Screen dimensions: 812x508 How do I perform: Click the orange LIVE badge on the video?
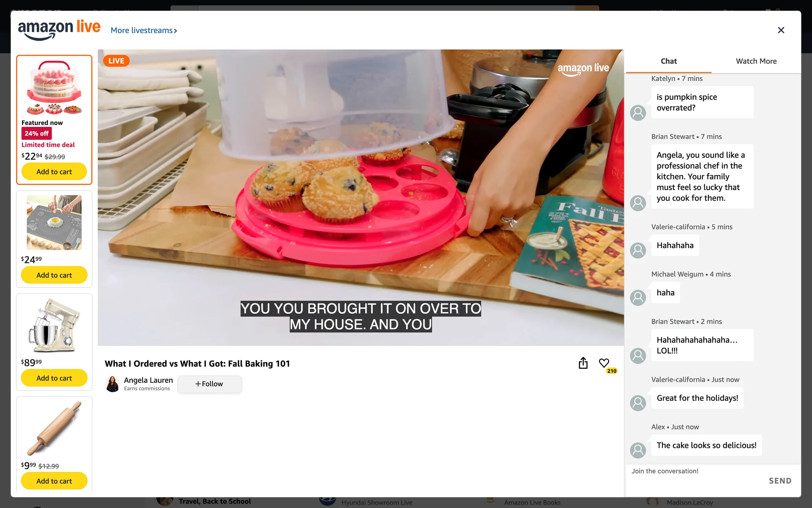click(116, 61)
